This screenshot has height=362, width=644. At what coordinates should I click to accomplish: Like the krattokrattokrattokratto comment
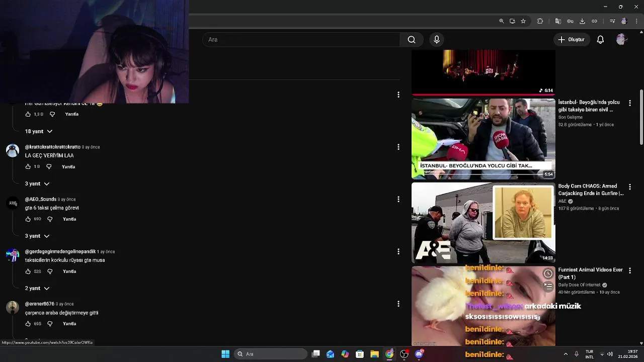pos(28,166)
